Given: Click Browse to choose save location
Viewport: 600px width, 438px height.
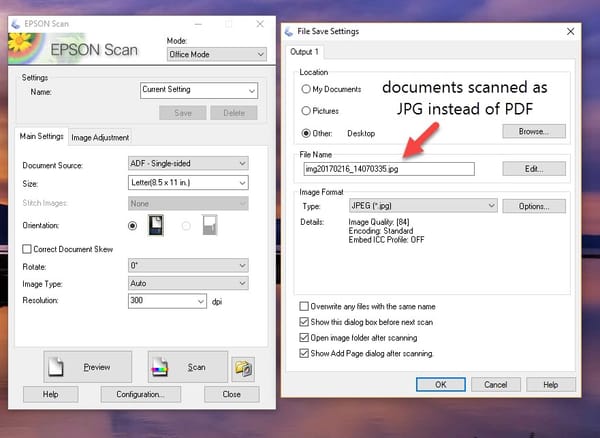Looking at the screenshot, I should pos(534,131).
